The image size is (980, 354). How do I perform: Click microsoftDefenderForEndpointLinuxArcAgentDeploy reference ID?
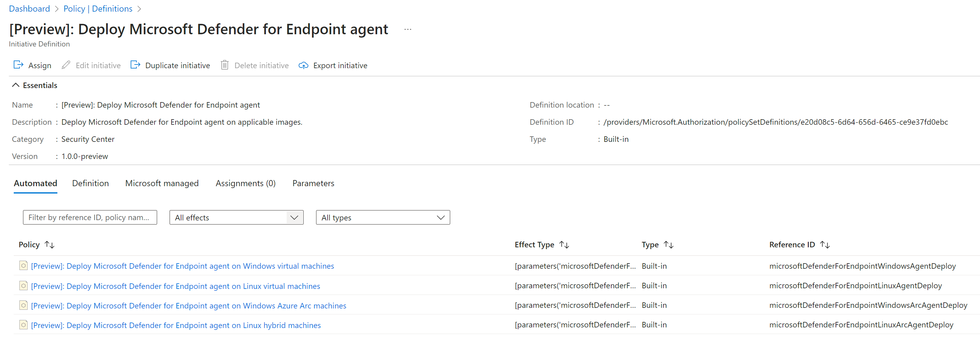[861, 325]
